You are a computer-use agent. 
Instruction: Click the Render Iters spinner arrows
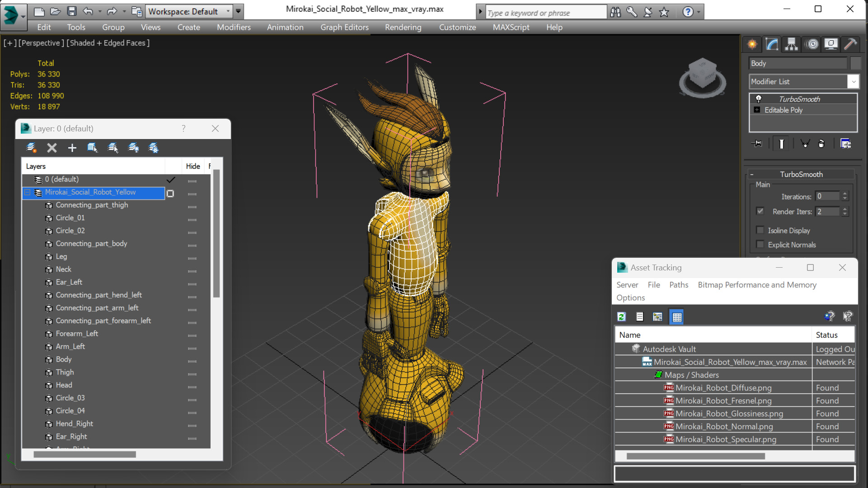845,211
